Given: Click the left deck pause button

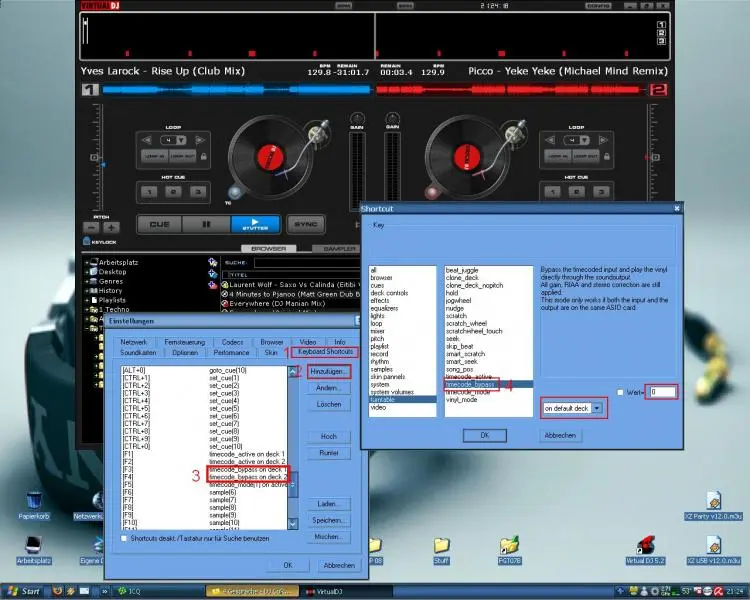Looking at the screenshot, I should [205, 224].
